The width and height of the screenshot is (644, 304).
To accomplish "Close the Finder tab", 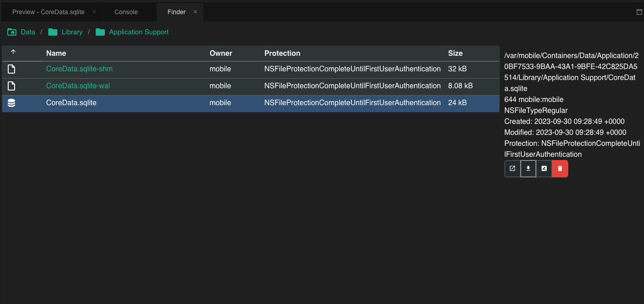I will (x=195, y=12).
